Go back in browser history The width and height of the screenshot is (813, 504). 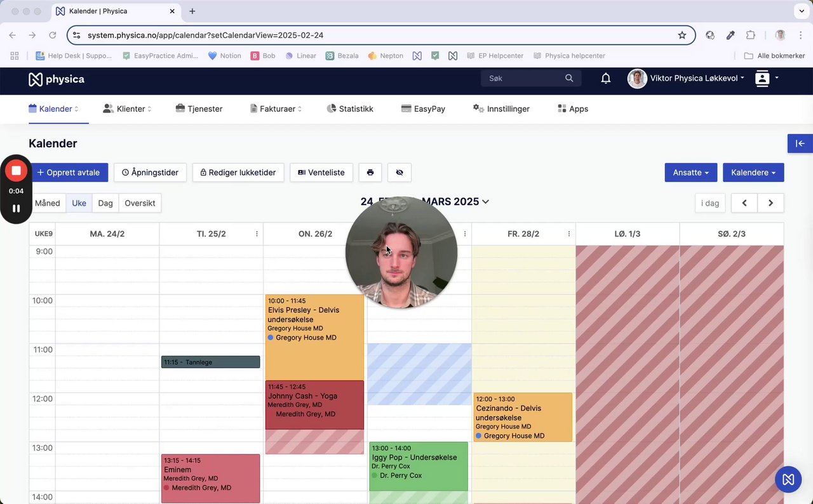[x=13, y=35]
